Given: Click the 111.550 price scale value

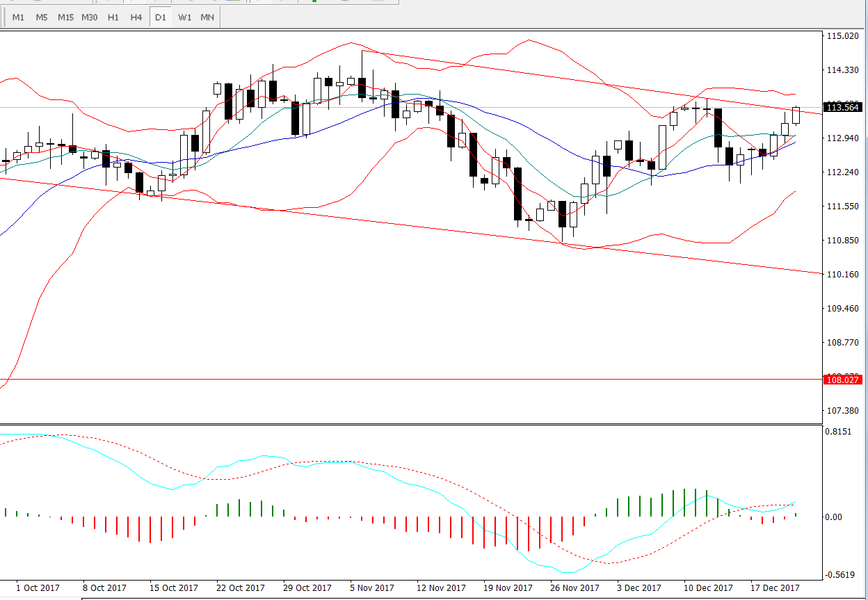Looking at the screenshot, I should click(x=843, y=206).
